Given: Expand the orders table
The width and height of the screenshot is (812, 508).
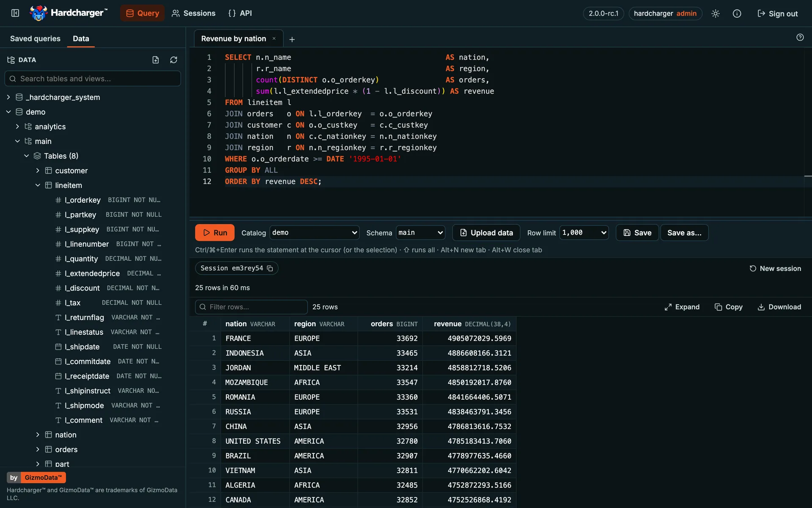Looking at the screenshot, I should pos(38,450).
